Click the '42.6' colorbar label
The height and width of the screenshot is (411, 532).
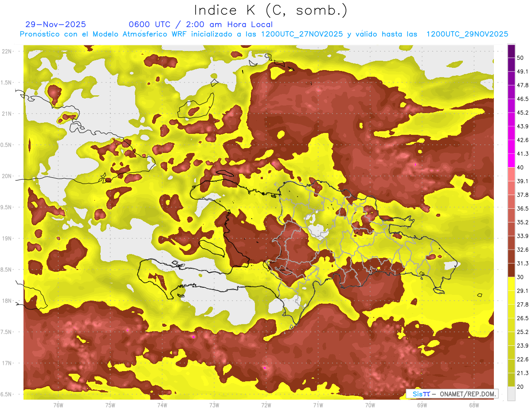click(x=523, y=140)
